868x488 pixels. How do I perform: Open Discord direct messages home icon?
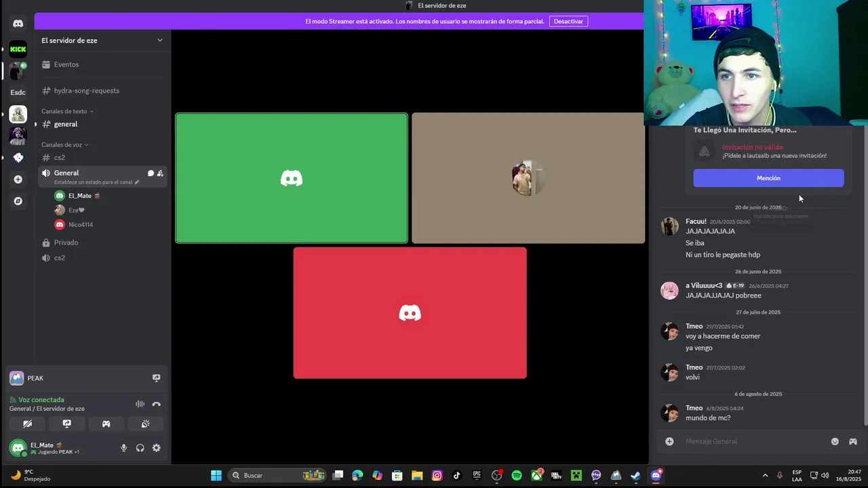(x=18, y=24)
